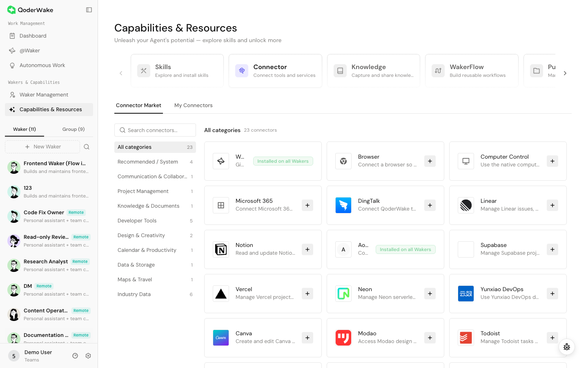Image resolution: width=588 pixels, height=368 pixels.
Task: Click the Search connectors input field
Action: [155, 130]
